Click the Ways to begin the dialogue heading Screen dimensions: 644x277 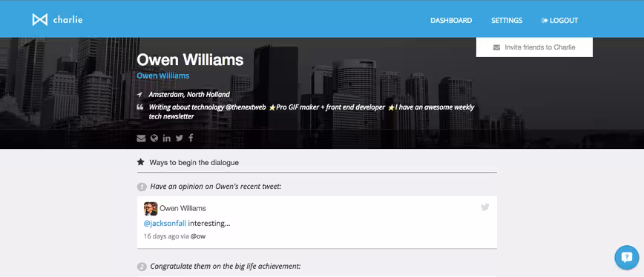pyautogui.click(x=194, y=163)
